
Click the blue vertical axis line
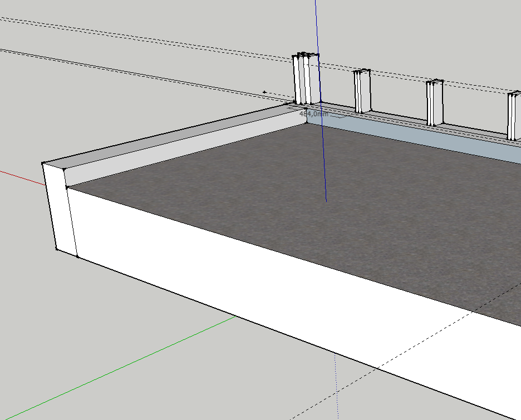[316, 28]
